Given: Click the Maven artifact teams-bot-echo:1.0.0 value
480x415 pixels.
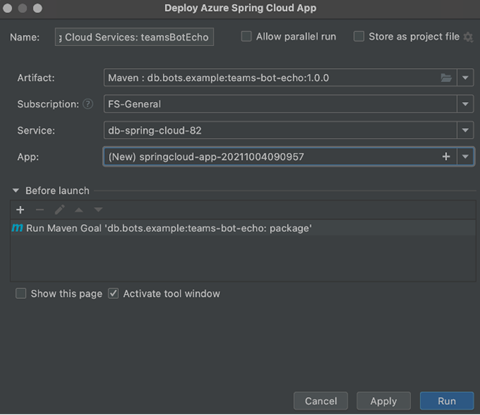Looking at the screenshot, I should (x=218, y=78).
